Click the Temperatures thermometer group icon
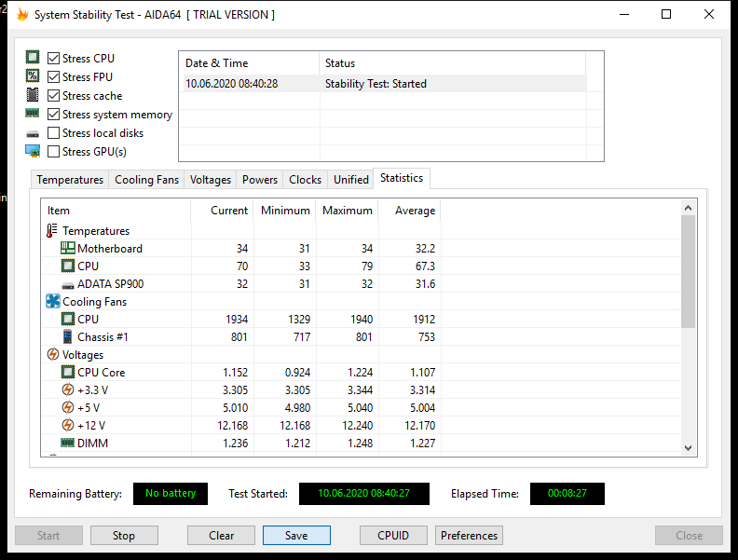738x560 pixels. [52, 230]
